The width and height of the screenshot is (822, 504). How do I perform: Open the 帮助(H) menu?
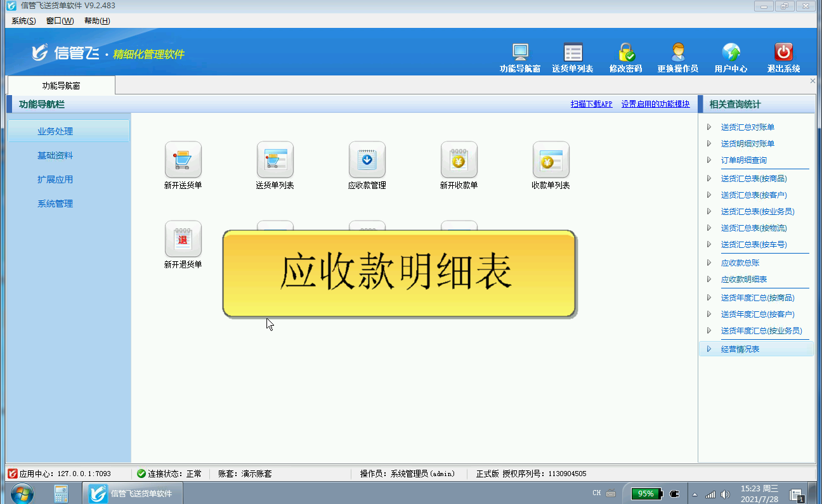(97, 21)
